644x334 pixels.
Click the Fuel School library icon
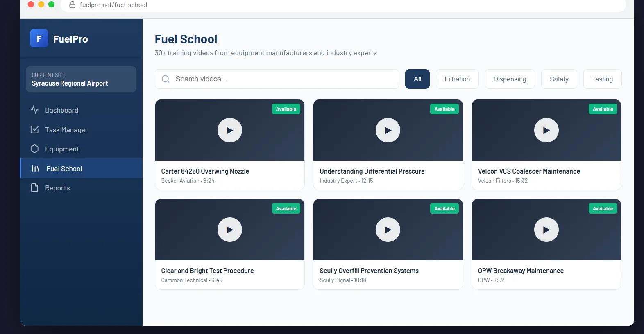coord(36,169)
